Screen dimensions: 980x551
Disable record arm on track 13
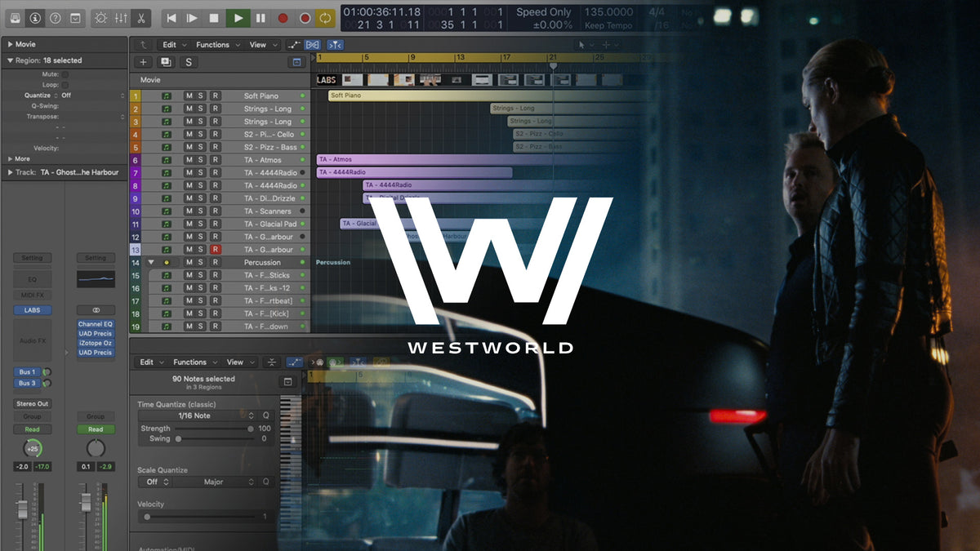(216, 250)
